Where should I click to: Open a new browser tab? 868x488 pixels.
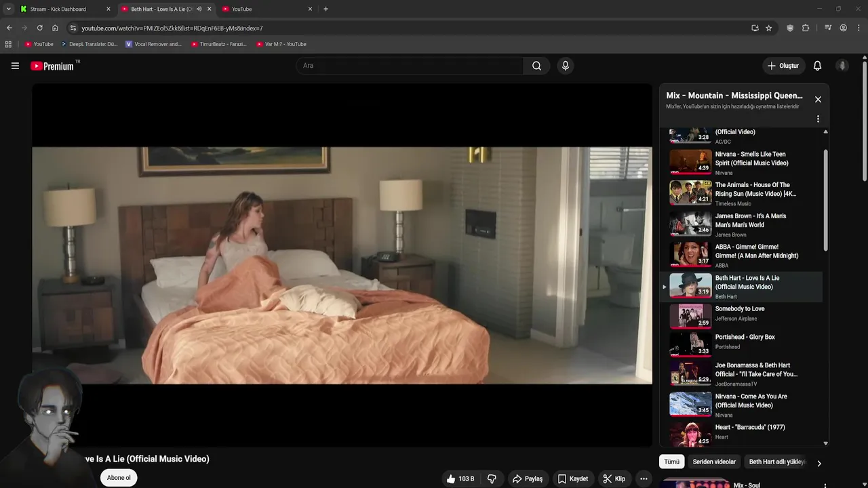[x=325, y=9]
